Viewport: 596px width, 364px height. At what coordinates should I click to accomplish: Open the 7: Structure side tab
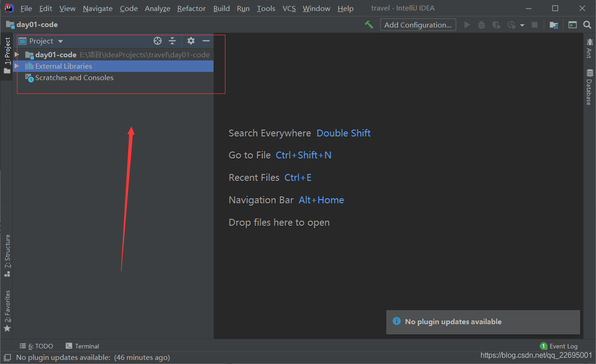pos(7,255)
